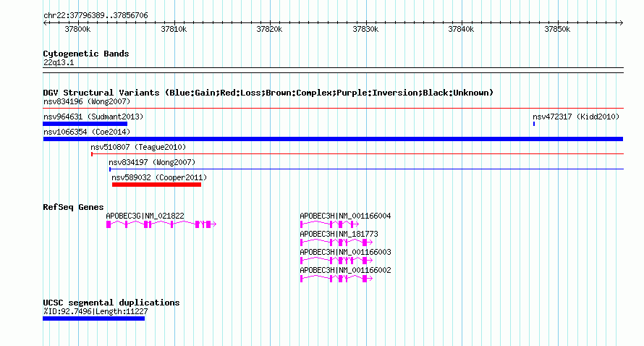Click the nsv964631 (Sudmant2013) label

93,117
